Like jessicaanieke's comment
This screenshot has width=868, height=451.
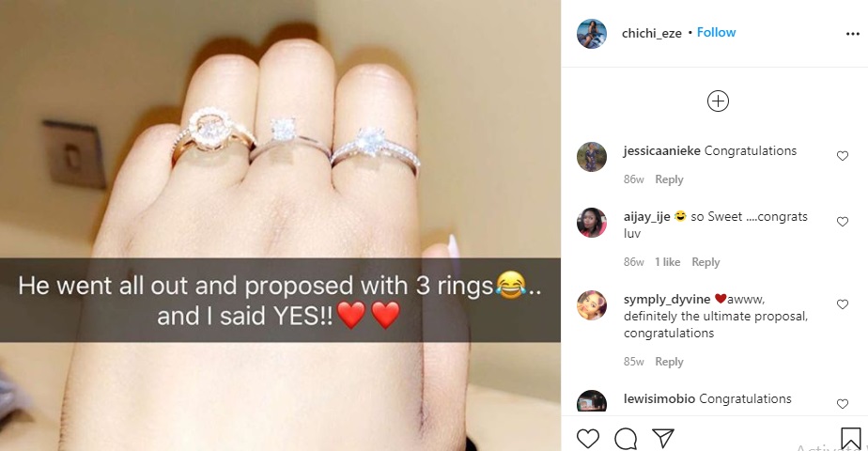tap(843, 156)
